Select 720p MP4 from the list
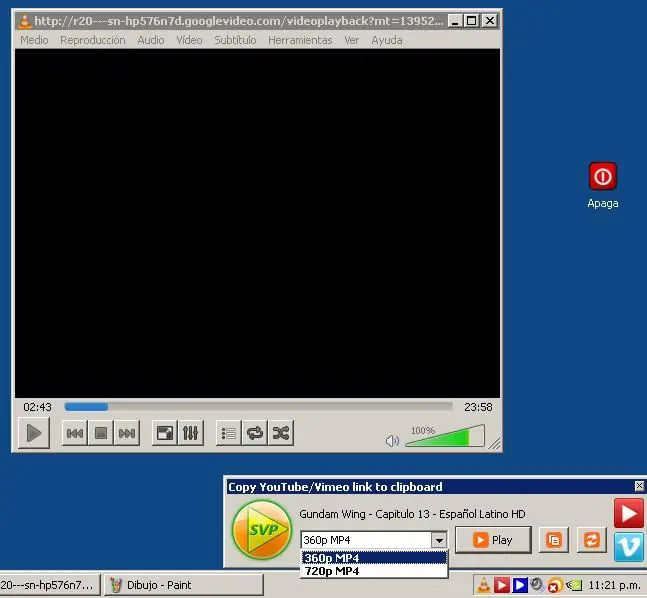 (374, 571)
